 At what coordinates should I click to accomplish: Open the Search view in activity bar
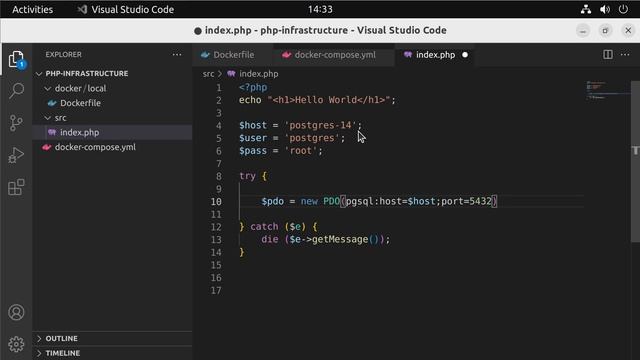(x=16, y=91)
